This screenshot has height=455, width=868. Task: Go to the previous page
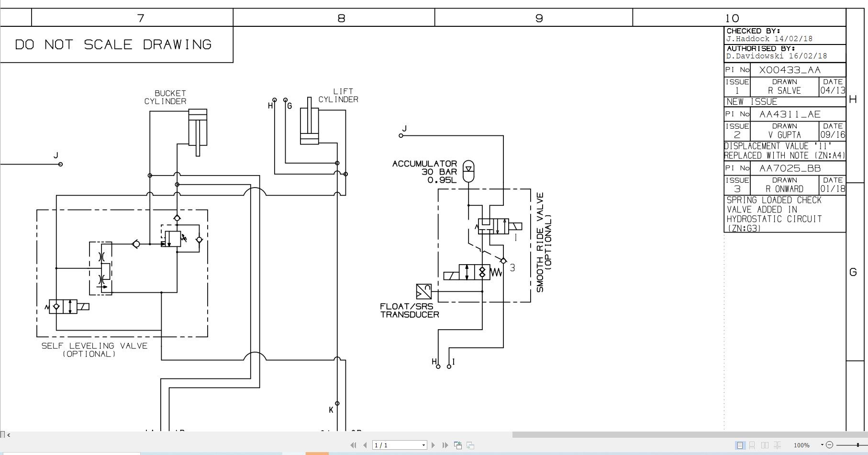(365, 445)
